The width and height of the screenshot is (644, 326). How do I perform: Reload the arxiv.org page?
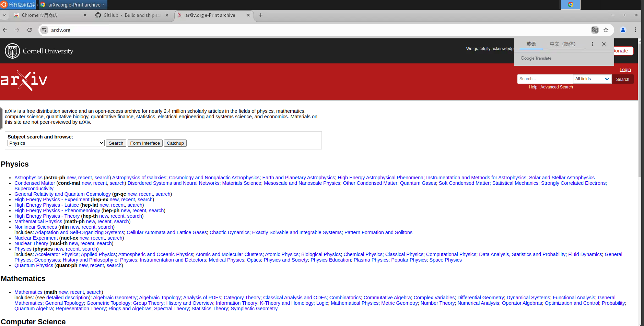point(30,30)
